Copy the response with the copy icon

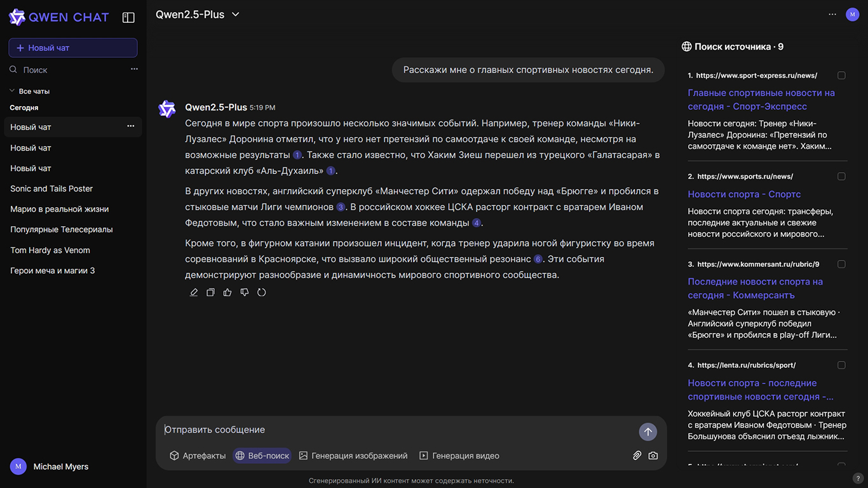211,292
